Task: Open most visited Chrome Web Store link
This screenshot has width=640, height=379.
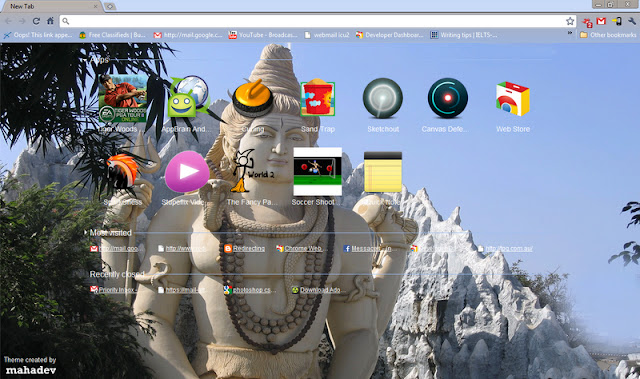Action: (300, 248)
